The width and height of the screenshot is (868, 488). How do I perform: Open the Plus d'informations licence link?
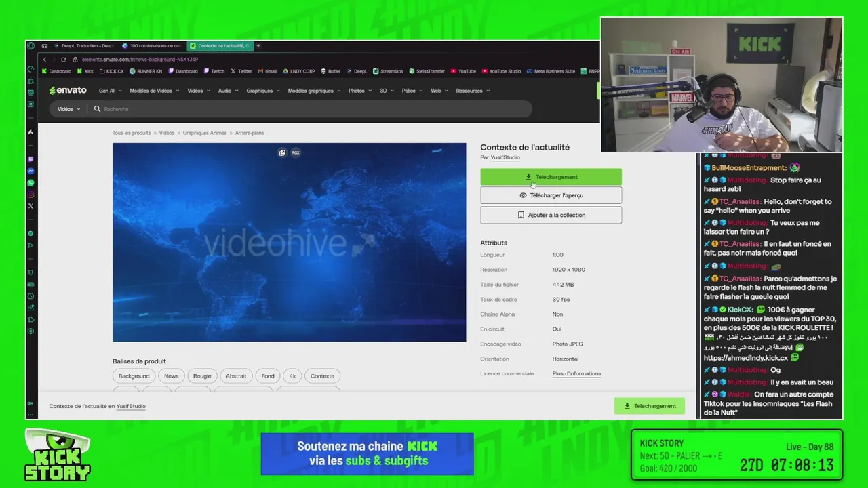(x=576, y=373)
